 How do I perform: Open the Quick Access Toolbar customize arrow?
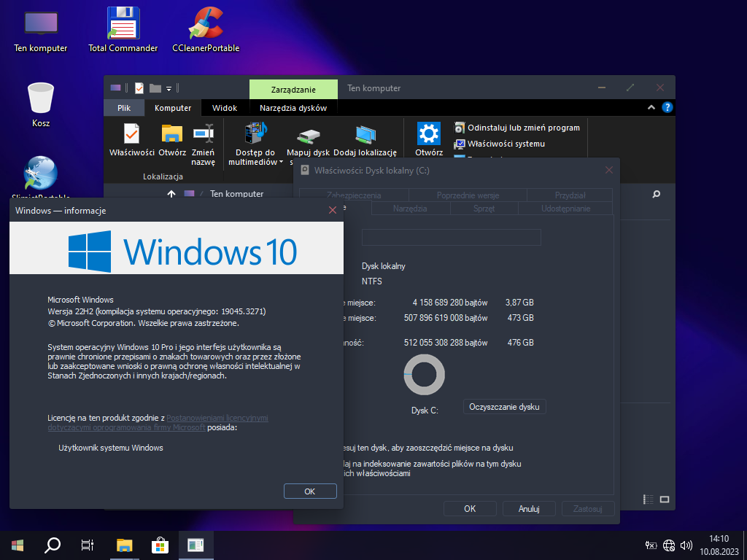(x=169, y=88)
